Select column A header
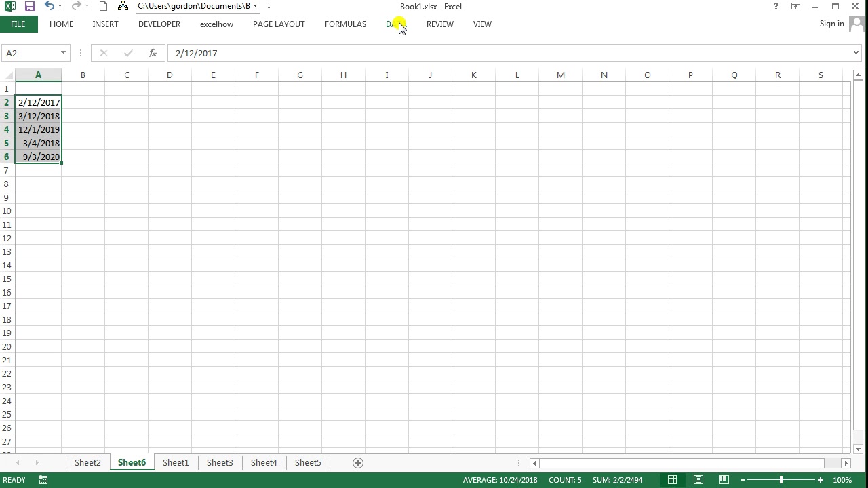The height and width of the screenshot is (488, 868). click(38, 75)
